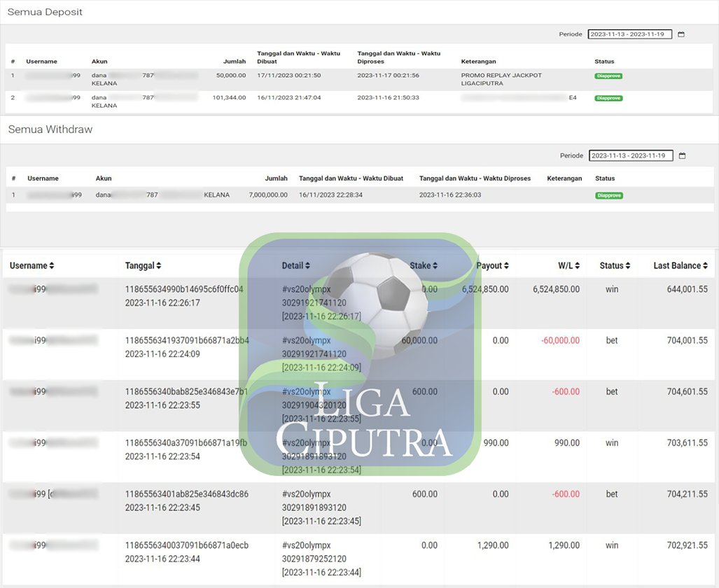The image size is (719, 588).
Task: Select deposit processed time 2023-11-17 00:21:56
Action: 388,75
